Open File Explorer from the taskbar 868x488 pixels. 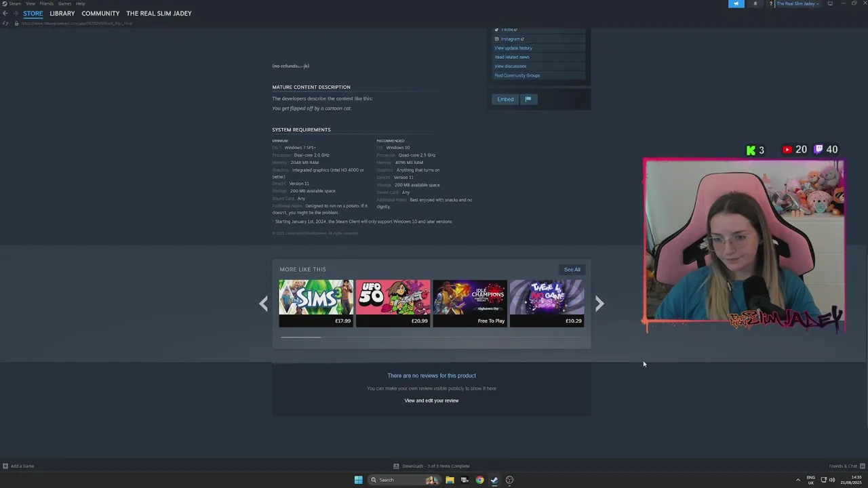click(450, 480)
